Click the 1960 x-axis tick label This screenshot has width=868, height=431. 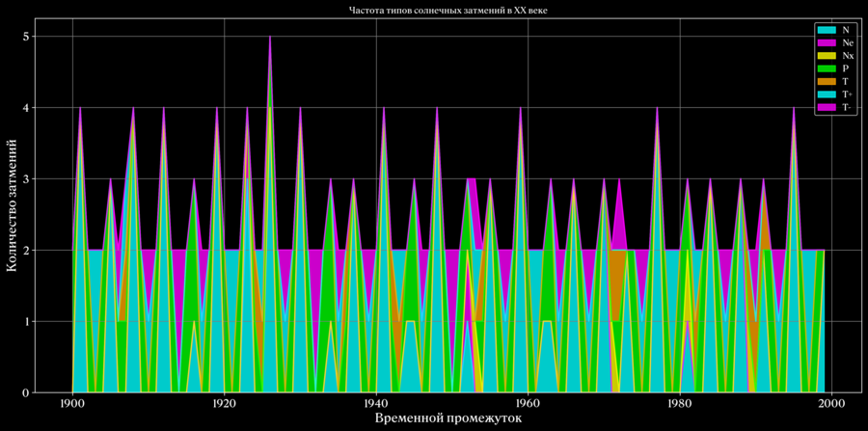pyautogui.click(x=528, y=403)
